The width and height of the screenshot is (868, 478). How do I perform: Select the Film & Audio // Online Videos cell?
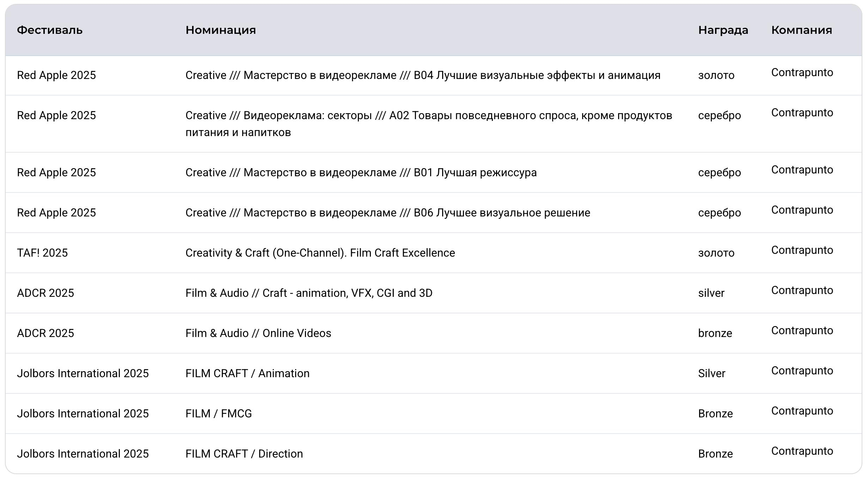click(x=258, y=333)
